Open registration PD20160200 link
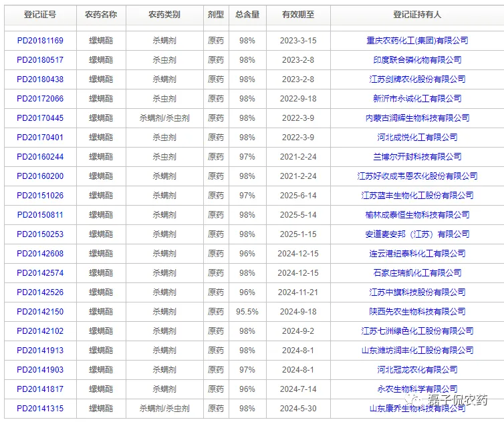This screenshot has height=422, width=504. click(40, 176)
